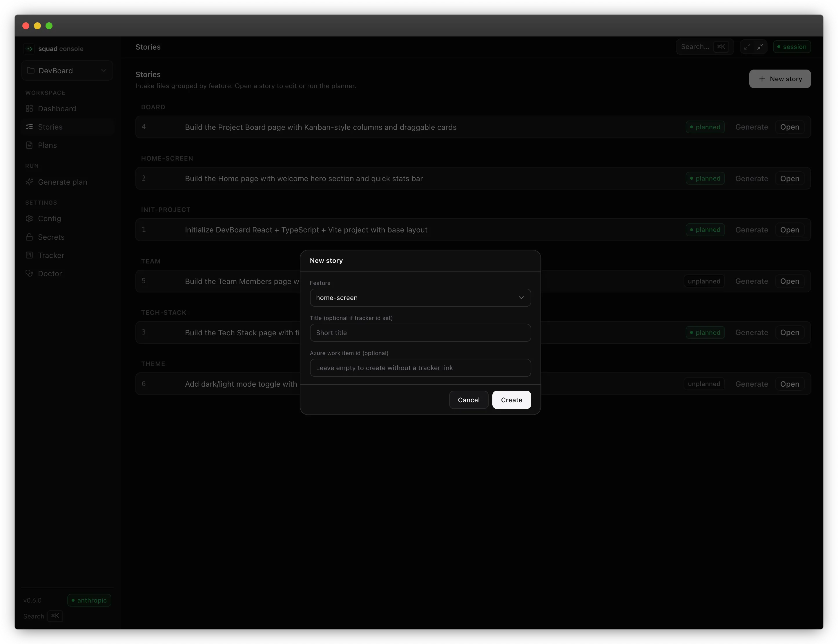838x644 pixels.
Task: Click the top Search box
Action: coord(705,47)
